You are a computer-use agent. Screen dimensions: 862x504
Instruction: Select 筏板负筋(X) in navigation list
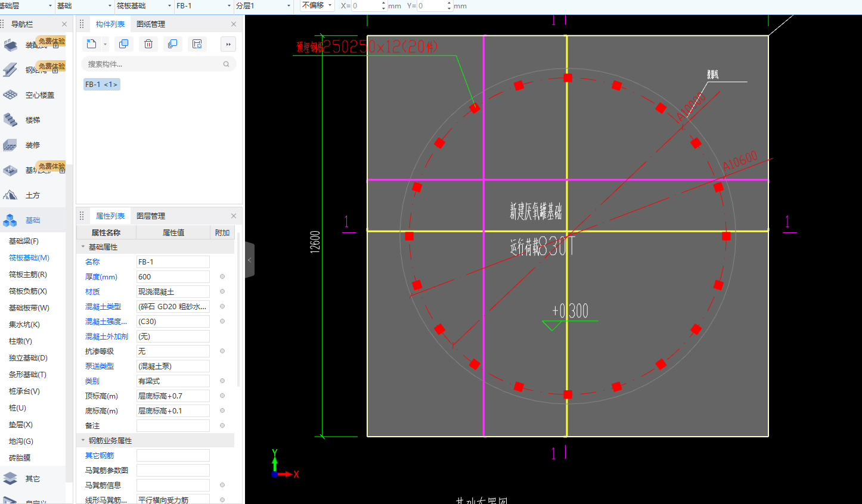(x=28, y=291)
